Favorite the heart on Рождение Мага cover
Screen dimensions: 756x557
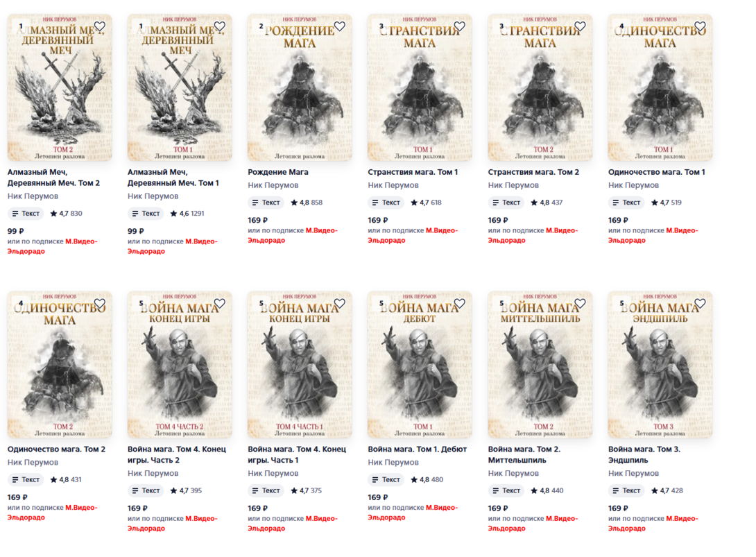click(339, 26)
